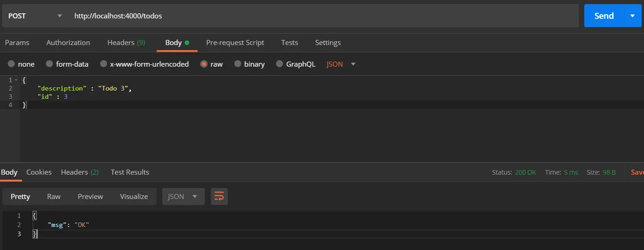Open the POST method dropdown
This screenshot has width=644, height=250.
pyautogui.click(x=34, y=16)
